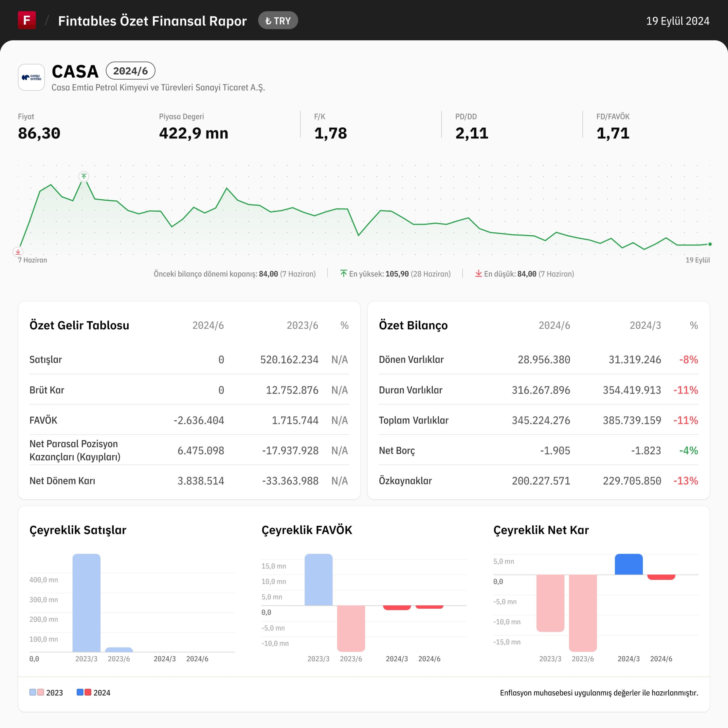
Task: Click the Brüt Kar 2023/6 value 12.752.876
Action: [x=292, y=390]
